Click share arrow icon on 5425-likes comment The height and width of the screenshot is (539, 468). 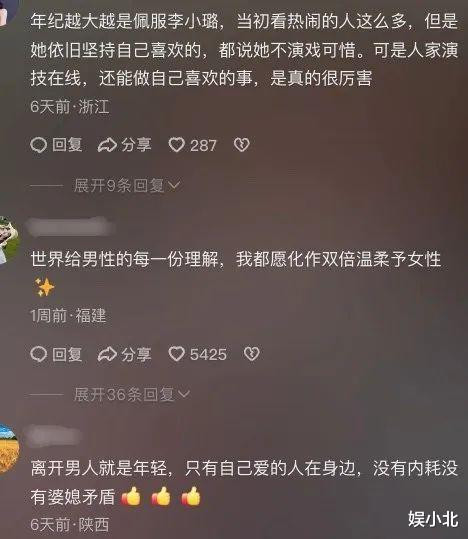tap(107, 354)
